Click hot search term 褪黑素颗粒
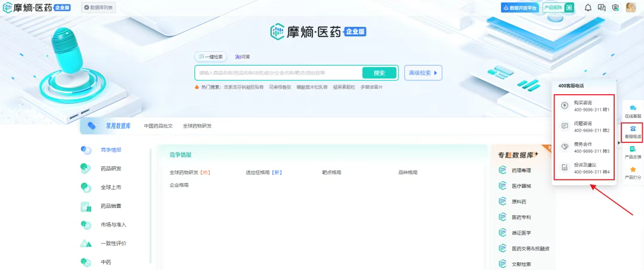The width and height of the screenshot is (644, 270). (x=344, y=87)
